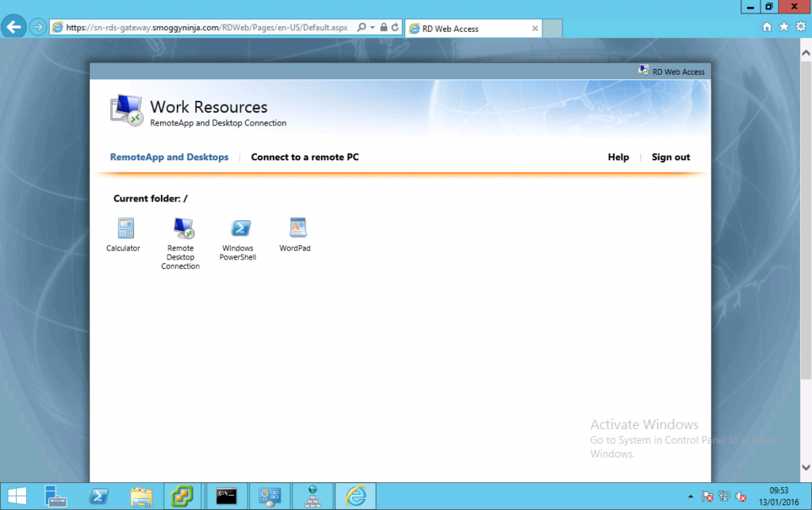Open the address bar autocomplete dropdown arrow

pyautogui.click(x=373, y=27)
